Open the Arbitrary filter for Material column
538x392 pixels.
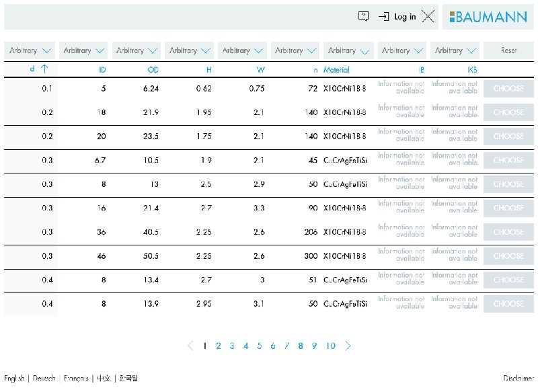[348, 50]
